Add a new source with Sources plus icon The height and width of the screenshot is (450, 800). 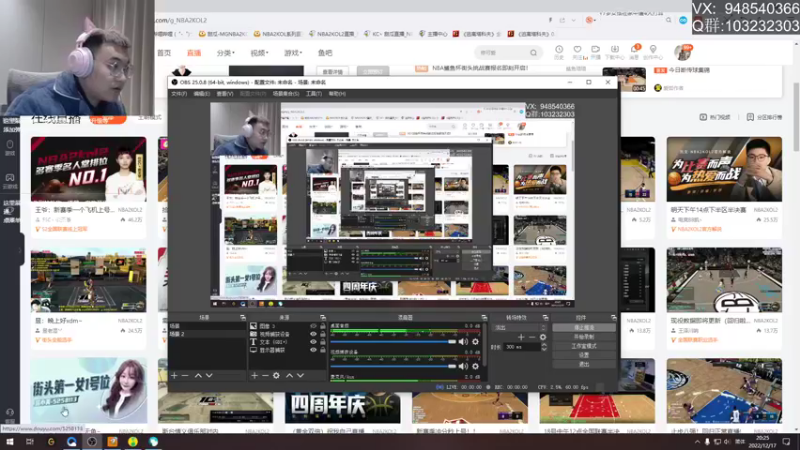tap(254, 376)
